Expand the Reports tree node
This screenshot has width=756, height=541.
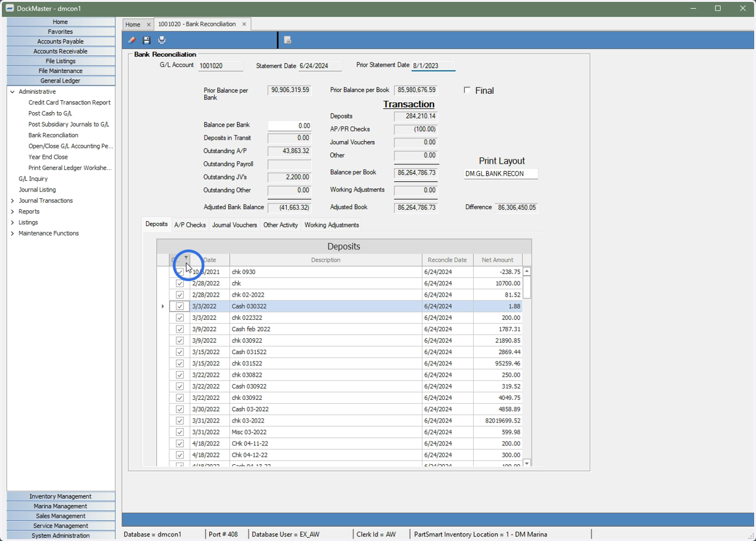point(12,212)
